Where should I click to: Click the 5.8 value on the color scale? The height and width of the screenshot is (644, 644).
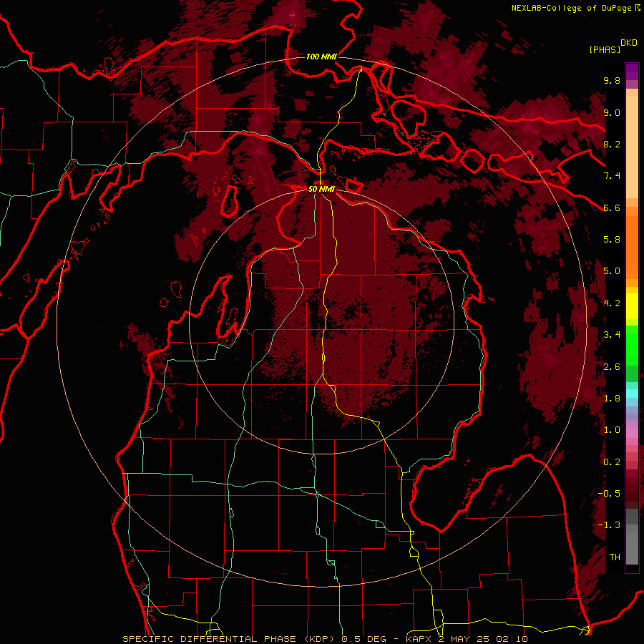[x=612, y=240]
